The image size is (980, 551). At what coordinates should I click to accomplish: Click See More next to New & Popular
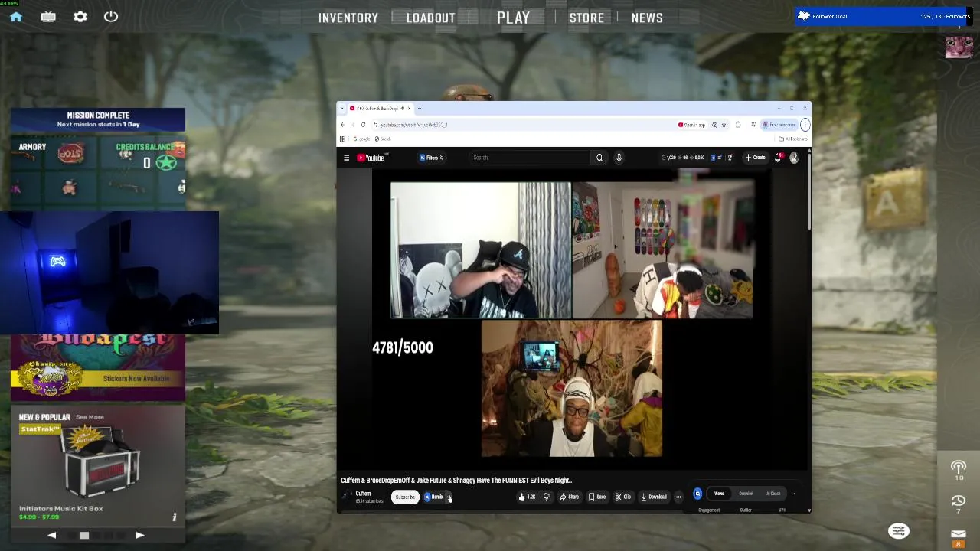[x=90, y=417]
